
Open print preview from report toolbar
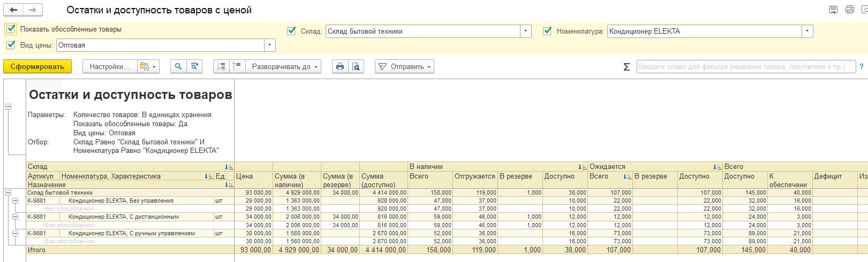pyautogui.click(x=356, y=67)
